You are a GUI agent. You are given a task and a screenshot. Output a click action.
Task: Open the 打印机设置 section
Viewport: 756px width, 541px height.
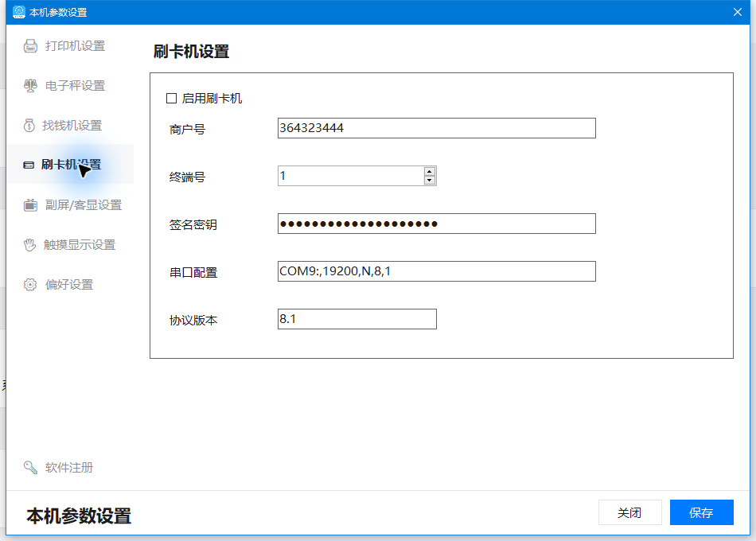[76, 46]
